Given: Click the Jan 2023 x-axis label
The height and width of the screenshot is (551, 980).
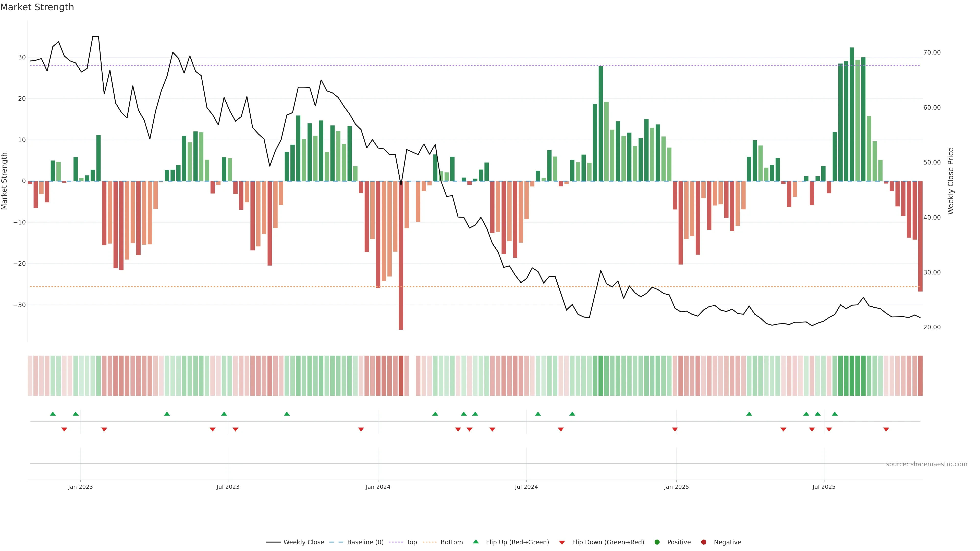Looking at the screenshot, I should pyautogui.click(x=80, y=487).
